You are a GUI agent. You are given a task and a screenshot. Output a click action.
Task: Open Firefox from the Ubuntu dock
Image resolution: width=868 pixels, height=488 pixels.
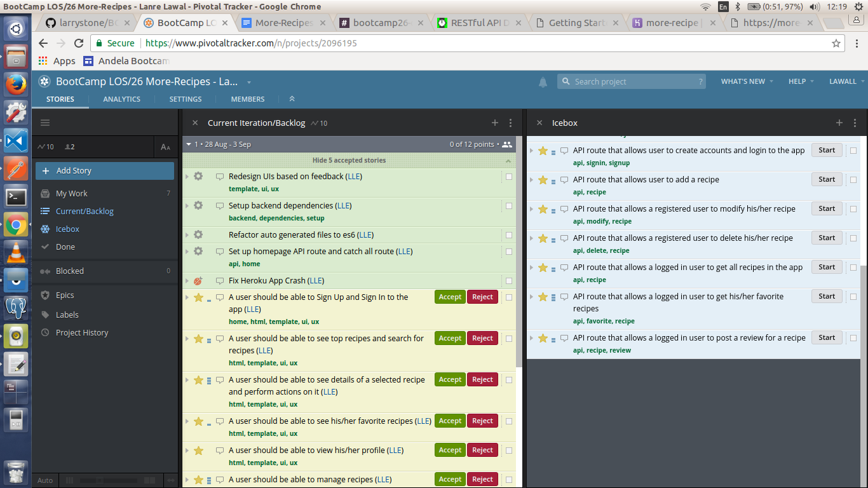[x=16, y=84]
